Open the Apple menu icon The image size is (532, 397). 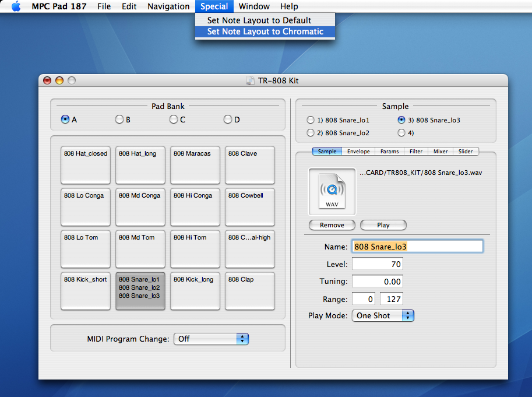tap(16, 6)
